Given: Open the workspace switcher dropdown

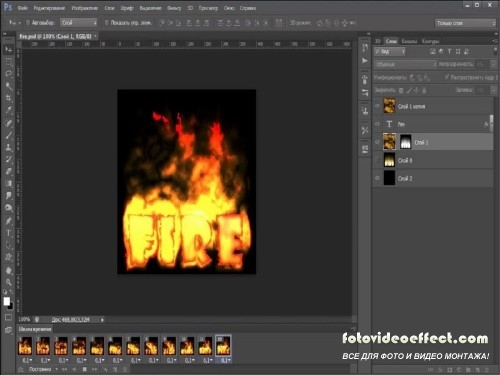Looking at the screenshot, I should click(466, 23).
